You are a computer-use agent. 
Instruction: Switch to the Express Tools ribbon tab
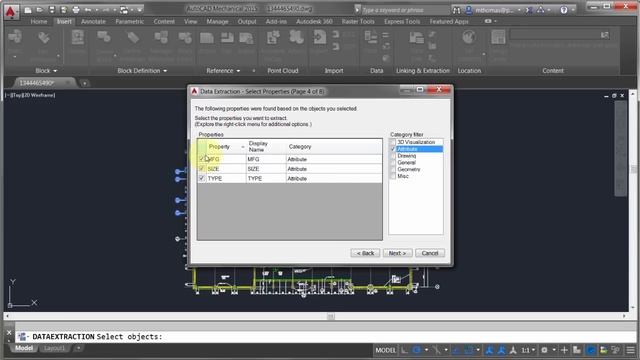[x=402, y=21]
